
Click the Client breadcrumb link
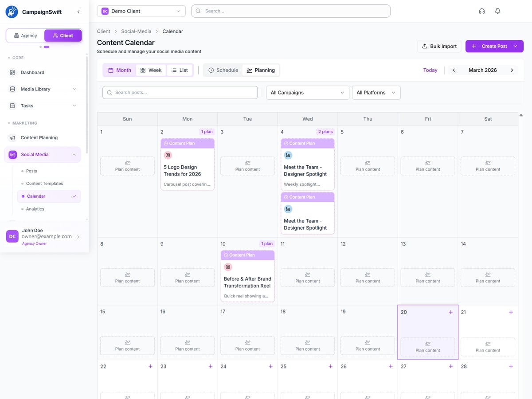pyautogui.click(x=103, y=31)
